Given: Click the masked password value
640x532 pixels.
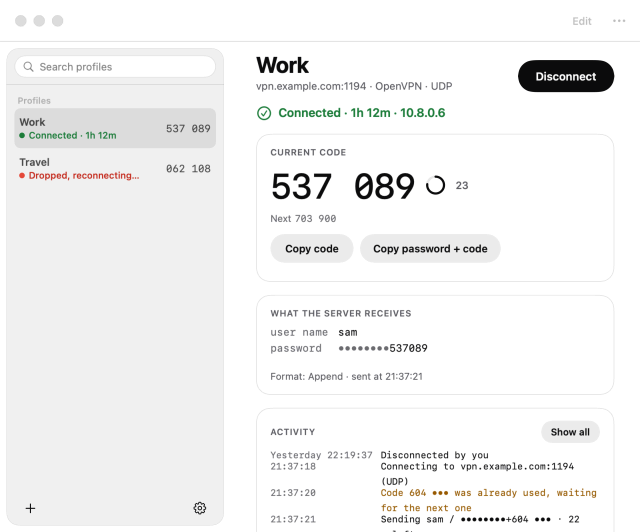Looking at the screenshot, I should (x=383, y=348).
